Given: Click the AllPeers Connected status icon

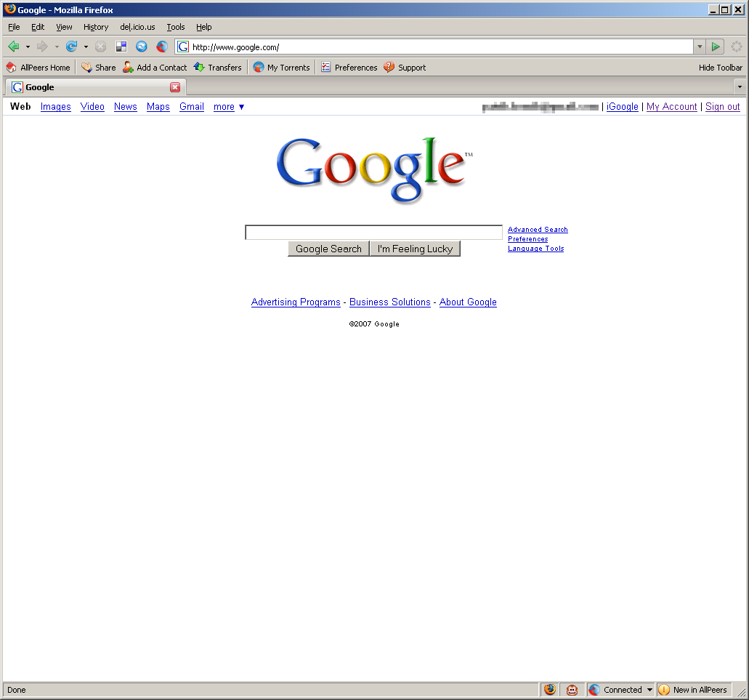Looking at the screenshot, I should (x=595, y=690).
